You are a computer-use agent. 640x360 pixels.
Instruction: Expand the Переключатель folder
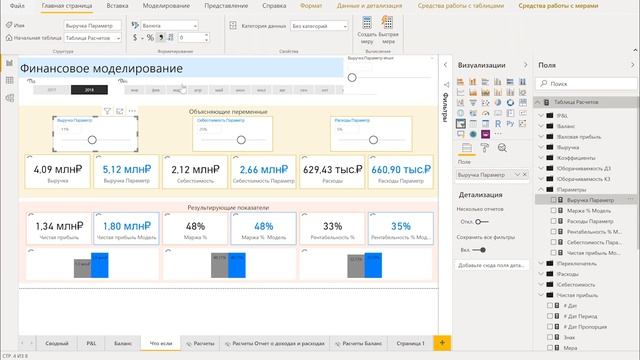pos(541,263)
